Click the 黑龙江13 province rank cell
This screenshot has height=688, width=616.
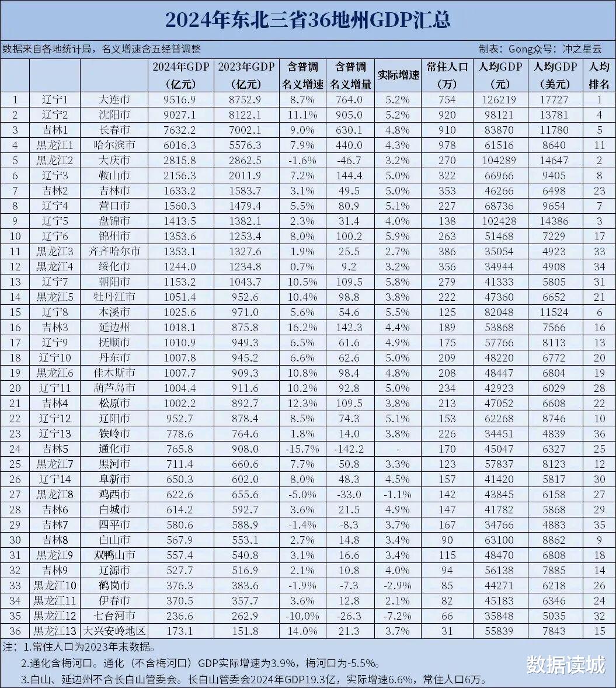[x=55, y=631]
